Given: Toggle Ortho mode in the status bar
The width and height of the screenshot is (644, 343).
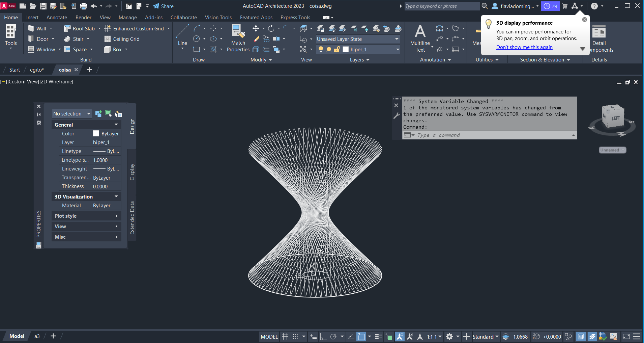Looking at the screenshot, I should click(x=323, y=337).
